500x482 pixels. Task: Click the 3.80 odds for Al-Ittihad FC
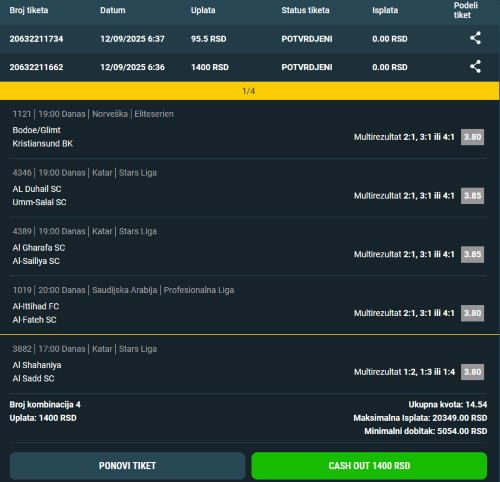[472, 313]
